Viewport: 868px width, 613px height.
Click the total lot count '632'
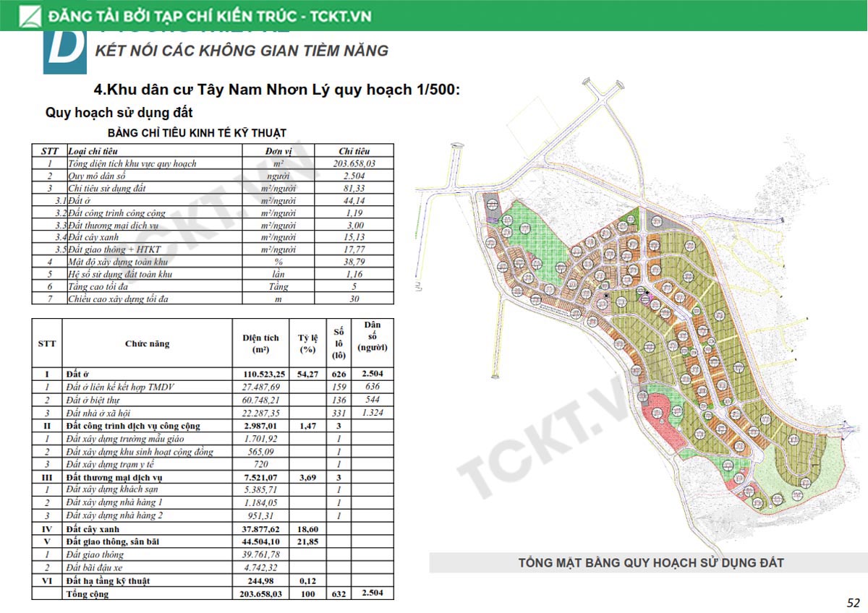[x=339, y=593]
